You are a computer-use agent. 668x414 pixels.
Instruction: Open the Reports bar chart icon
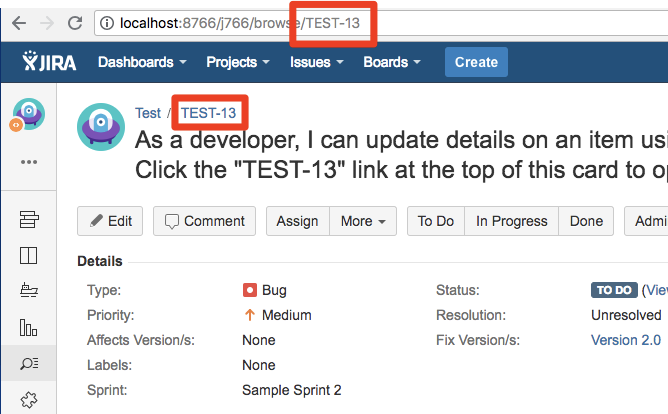point(29,328)
